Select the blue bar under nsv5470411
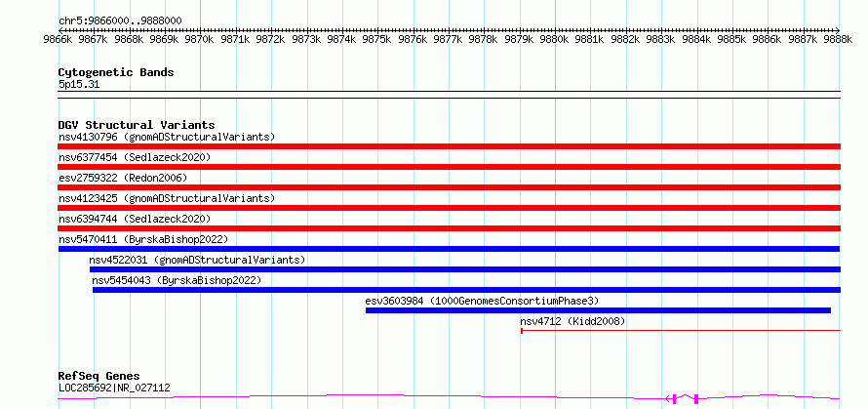 click(x=449, y=249)
